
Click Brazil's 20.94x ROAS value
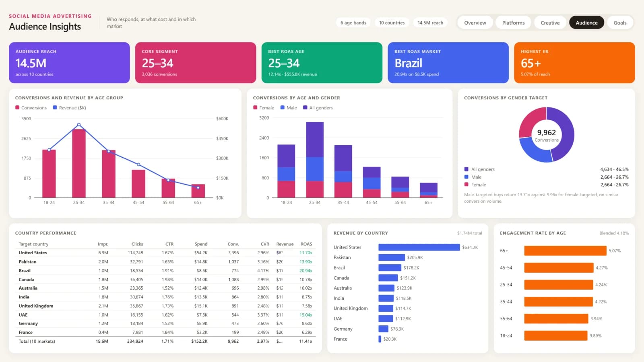pyautogui.click(x=306, y=271)
